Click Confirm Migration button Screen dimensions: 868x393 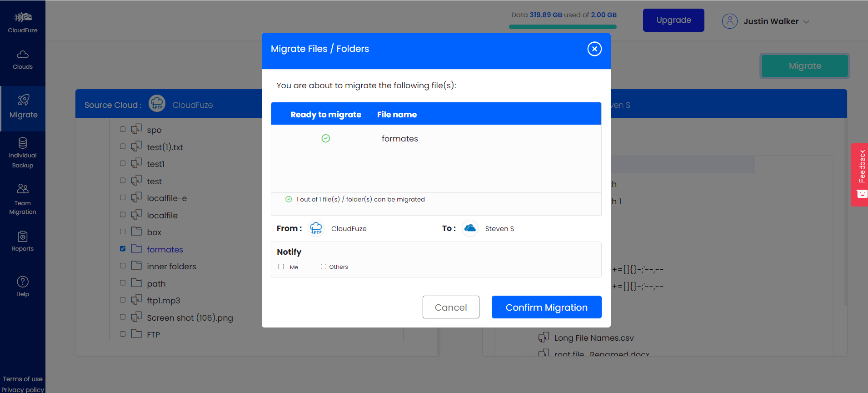[547, 307]
